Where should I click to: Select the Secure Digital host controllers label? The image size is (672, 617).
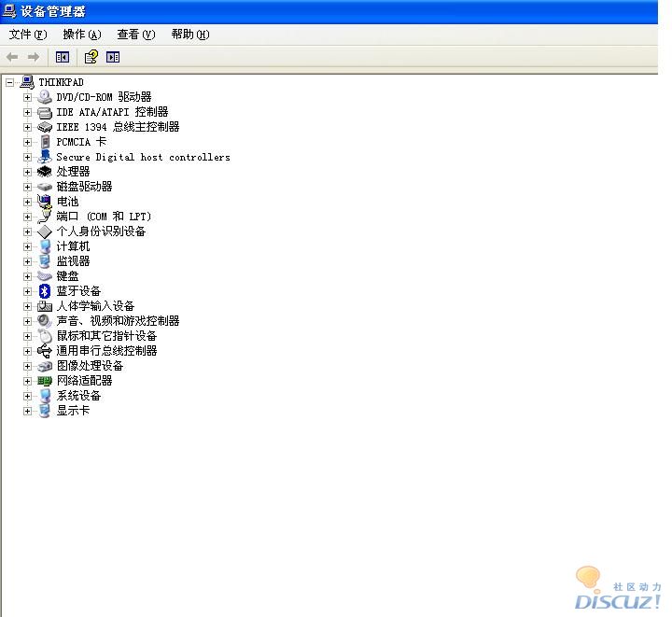(x=143, y=157)
